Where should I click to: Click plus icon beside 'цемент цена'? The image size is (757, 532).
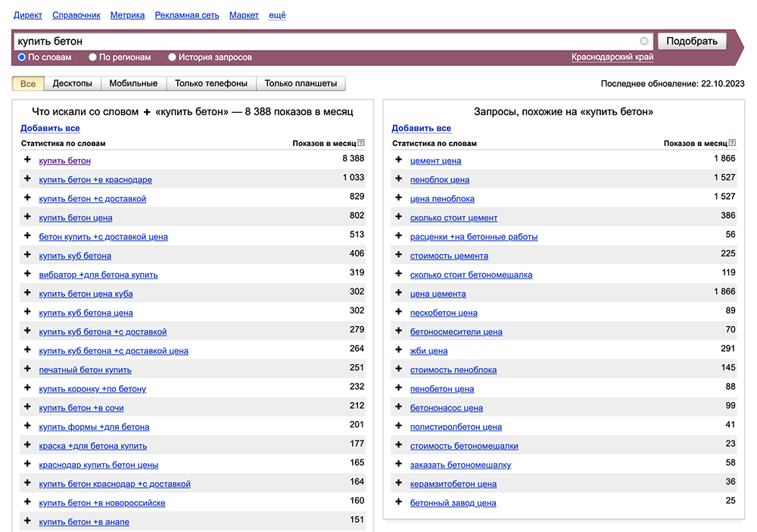click(x=399, y=160)
